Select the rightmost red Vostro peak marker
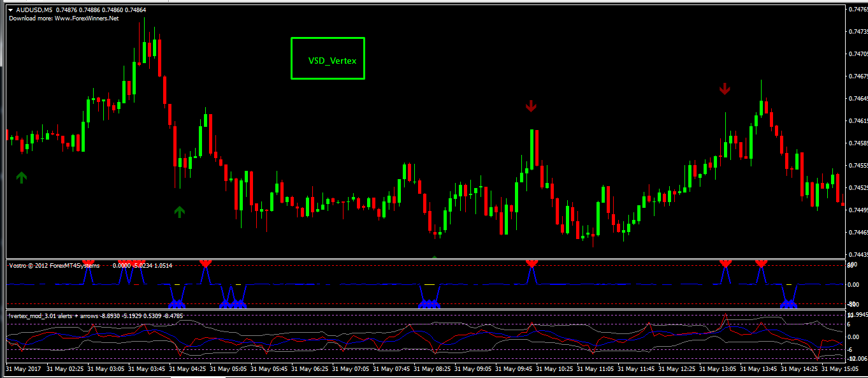868x378 pixels. [x=761, y=263]
